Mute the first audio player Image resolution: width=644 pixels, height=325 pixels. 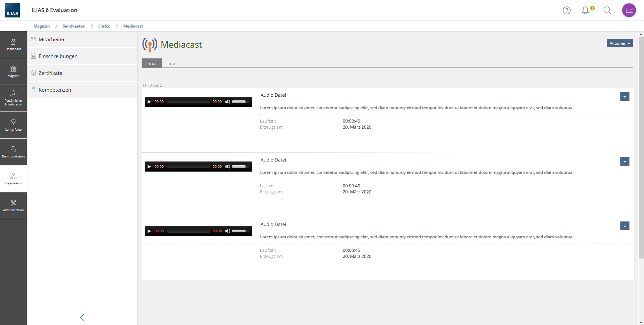[x=227, y=102]
